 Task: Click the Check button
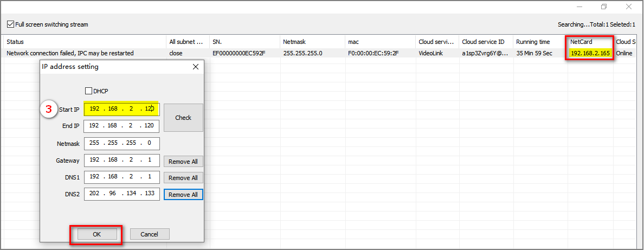[183, 118]
